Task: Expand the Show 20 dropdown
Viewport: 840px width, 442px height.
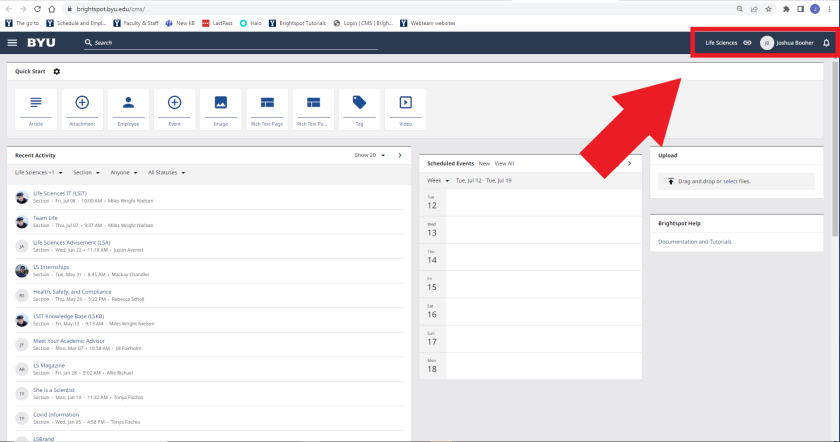Action: 368,155
